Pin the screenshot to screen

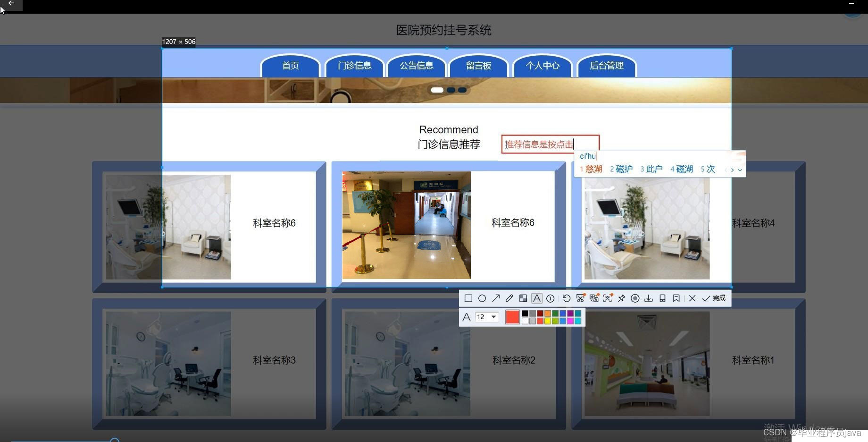coord(621,298)
